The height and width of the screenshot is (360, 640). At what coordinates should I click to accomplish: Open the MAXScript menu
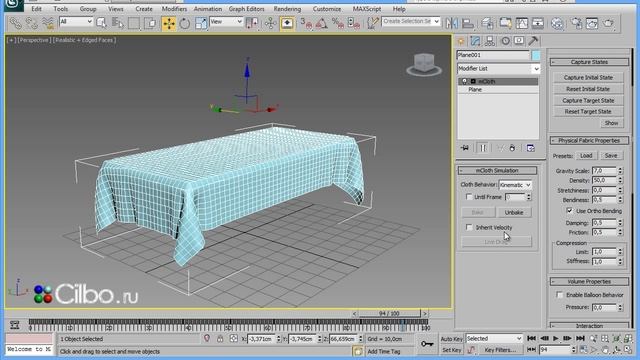pos(367,9)
